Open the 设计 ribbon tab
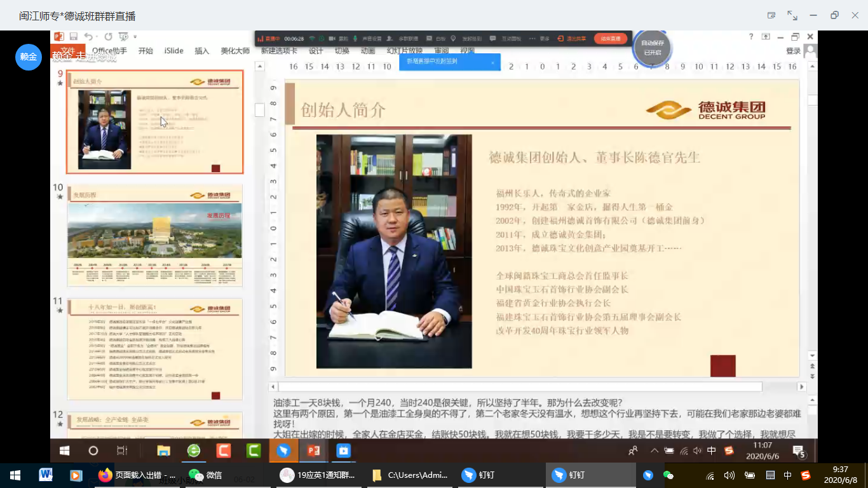This screenshot has width=868, height=488. pos(316,51)
